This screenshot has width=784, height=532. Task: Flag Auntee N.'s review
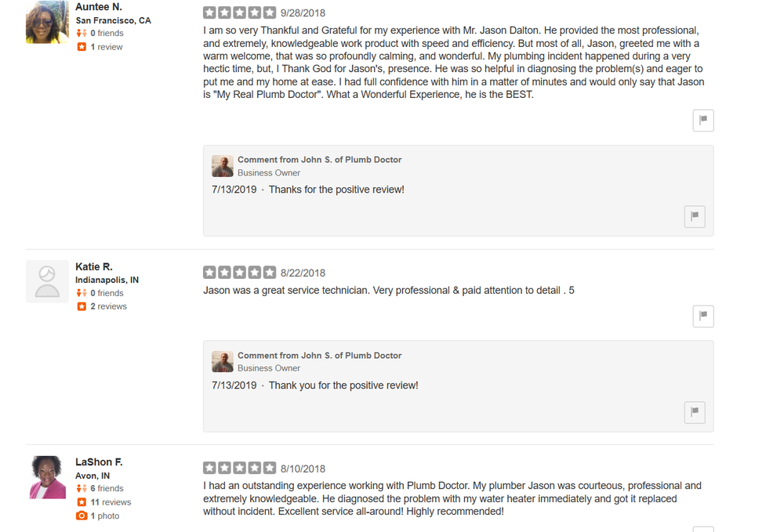click(703, 121)
